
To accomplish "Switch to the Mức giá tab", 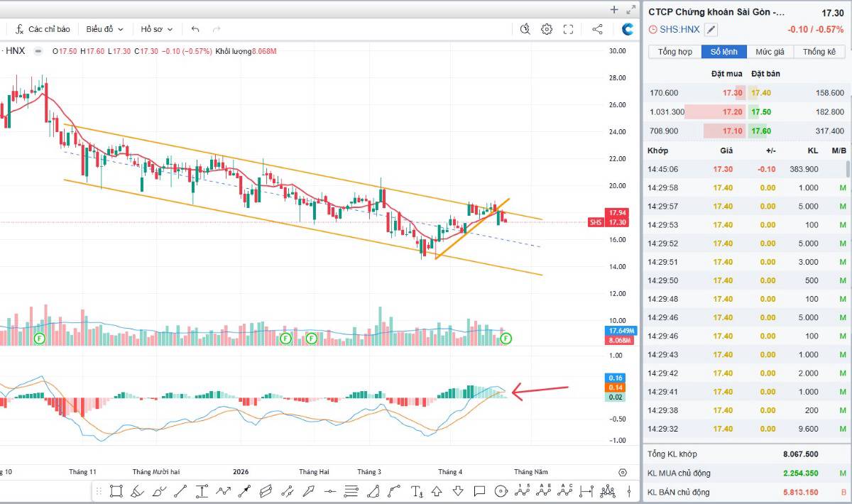I will point(770,52).
